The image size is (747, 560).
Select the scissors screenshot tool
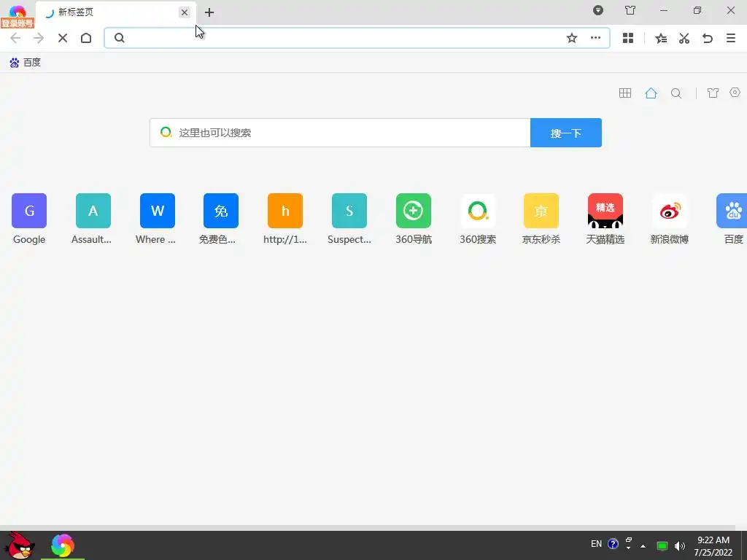684,38
